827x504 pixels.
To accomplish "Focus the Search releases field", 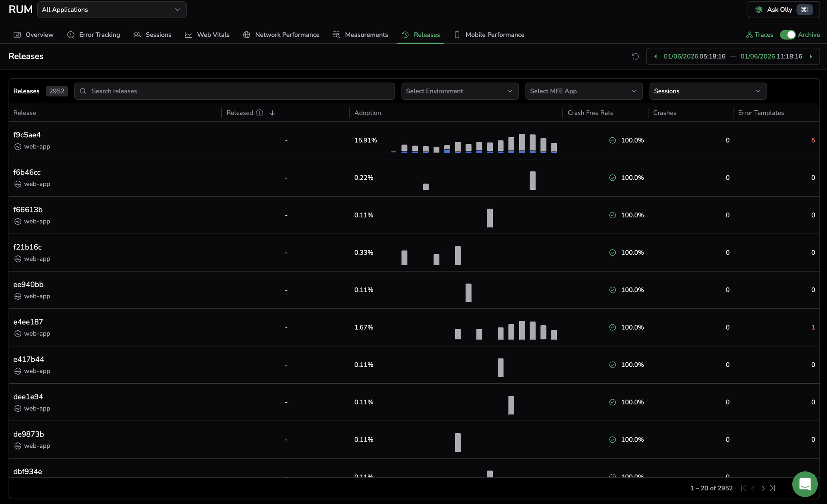I will coord(235,91).
